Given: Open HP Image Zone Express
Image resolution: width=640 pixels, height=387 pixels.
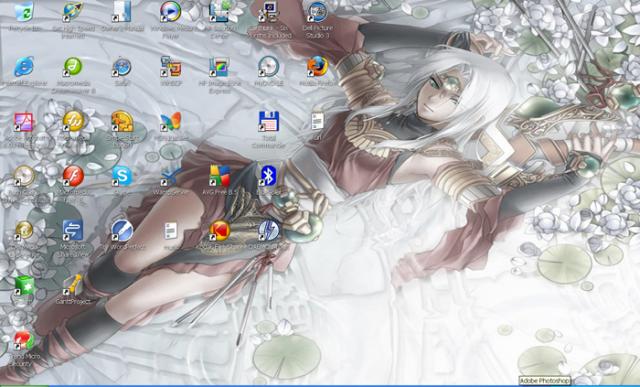Looking at the screenshot, I should [220, 67].
